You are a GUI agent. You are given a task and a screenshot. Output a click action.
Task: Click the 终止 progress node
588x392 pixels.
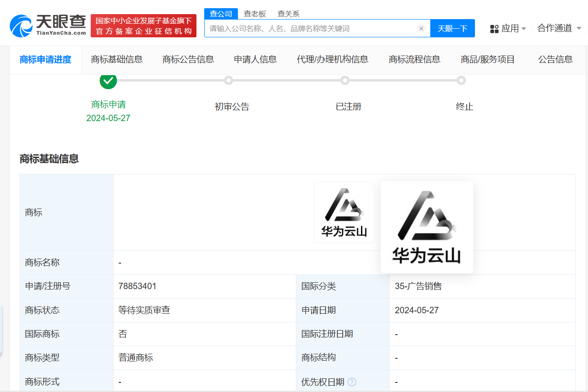[x=462, y=80]
